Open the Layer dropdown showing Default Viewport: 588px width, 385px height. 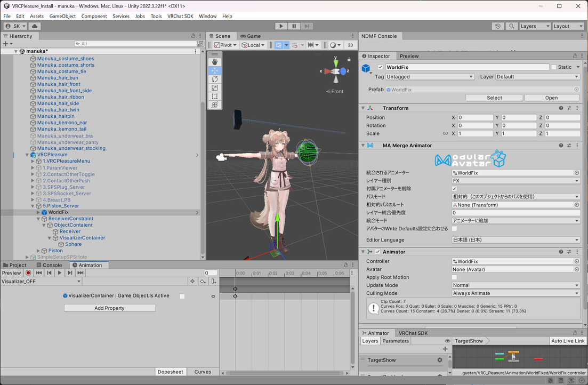pos(538,77)
